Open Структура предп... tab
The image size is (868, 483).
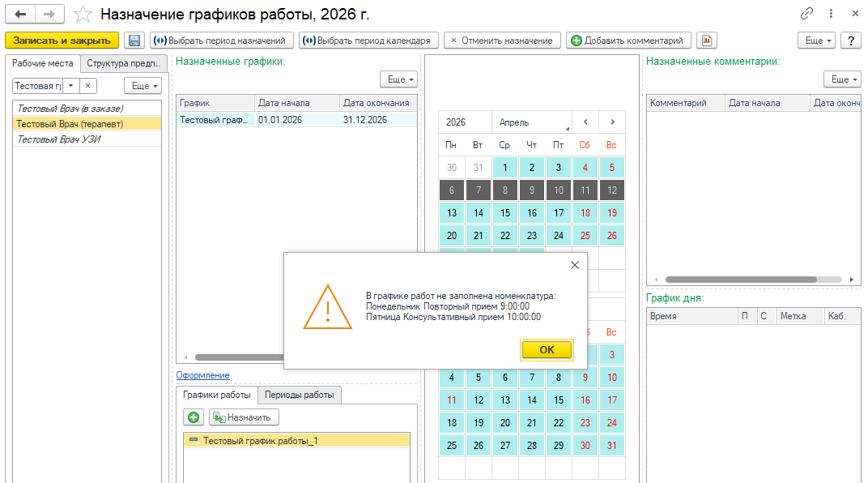click(x=126, y=63)
